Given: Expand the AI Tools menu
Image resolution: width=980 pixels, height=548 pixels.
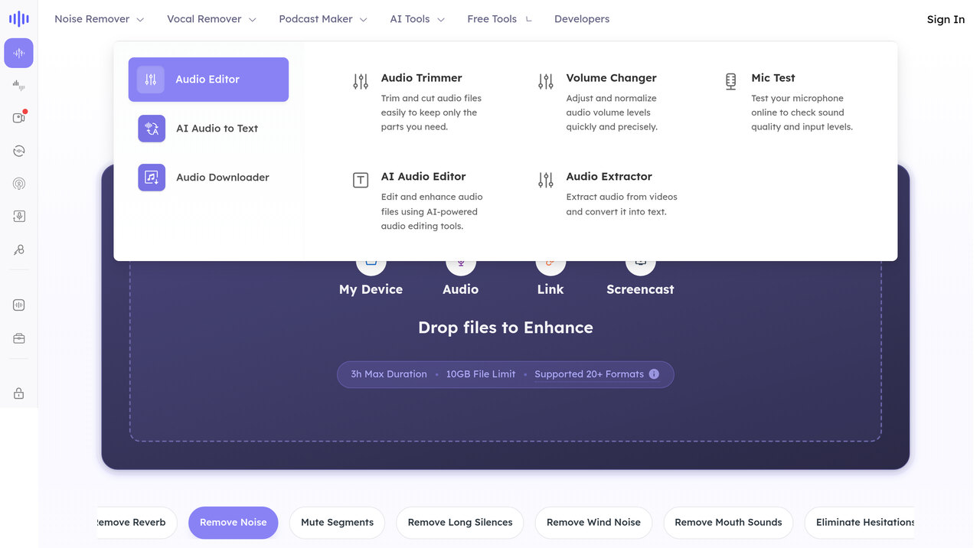Looking at the screenshot, I should (417, 19).
